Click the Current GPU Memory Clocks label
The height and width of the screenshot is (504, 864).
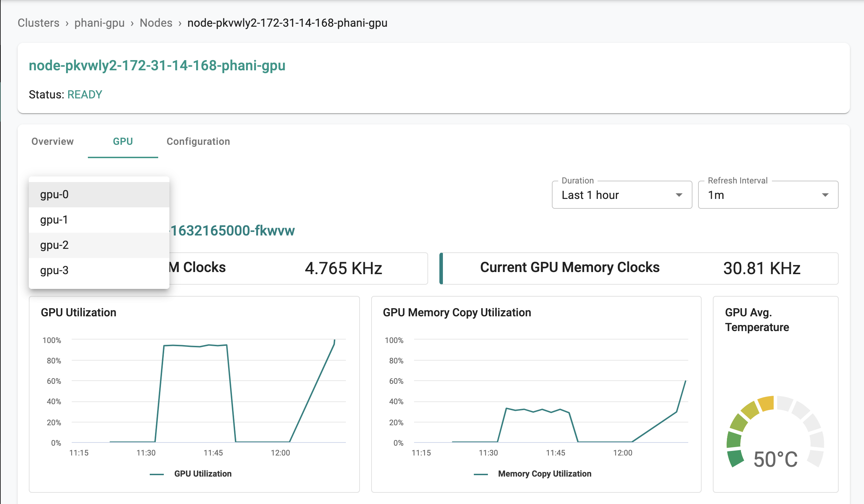[570, 267]
